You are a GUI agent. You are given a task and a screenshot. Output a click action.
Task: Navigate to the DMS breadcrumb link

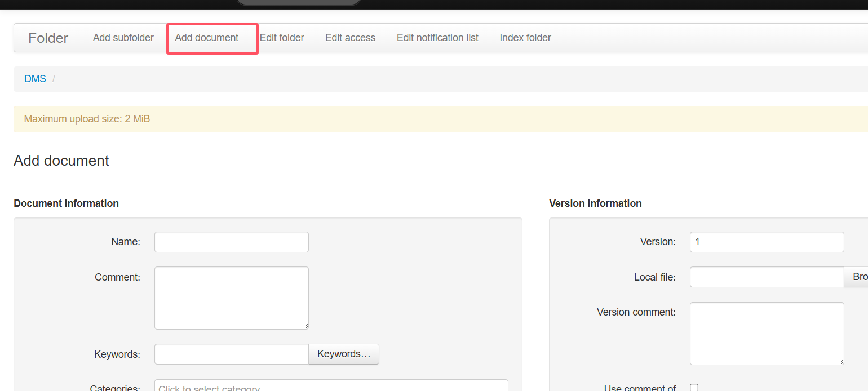pos(35,79)
